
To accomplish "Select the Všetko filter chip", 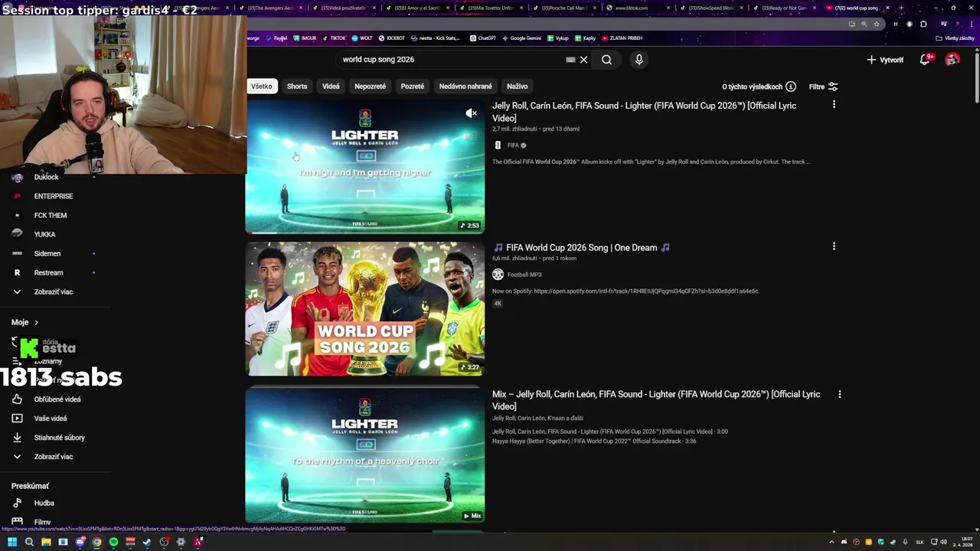I will [x=261, y=86].
